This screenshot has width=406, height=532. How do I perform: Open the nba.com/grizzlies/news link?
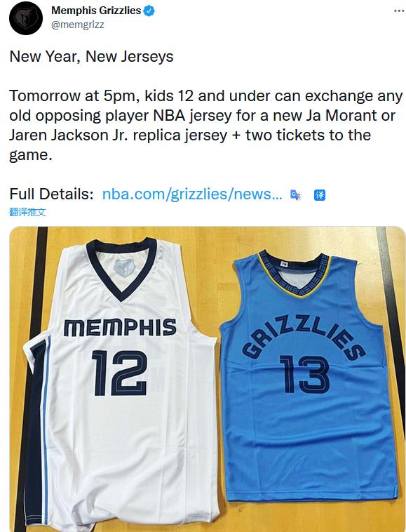(192, 194)
